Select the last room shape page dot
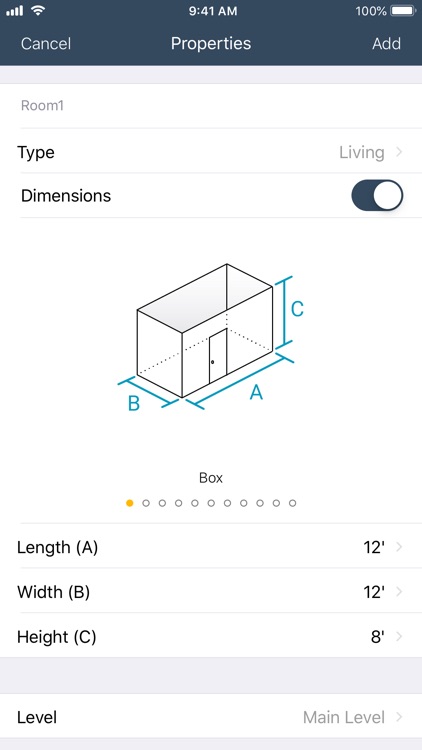The width and height of the screenshot is (422, 750). (x=293, y=503)
